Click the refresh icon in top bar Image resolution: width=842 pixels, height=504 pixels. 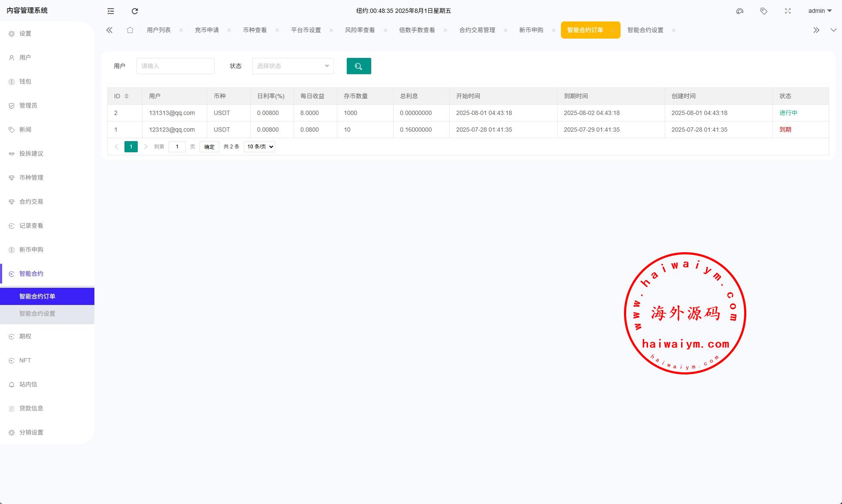point(135,11)
